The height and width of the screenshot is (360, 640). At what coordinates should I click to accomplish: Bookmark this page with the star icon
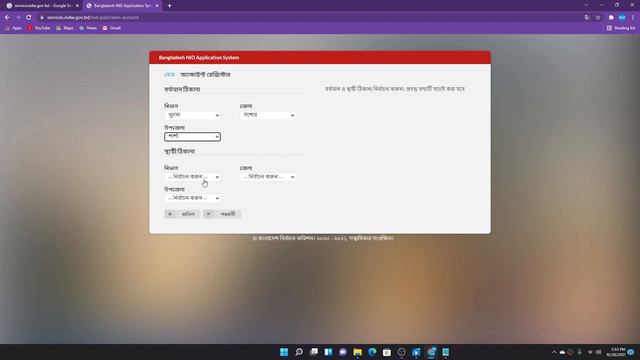(x=598, y=18)
